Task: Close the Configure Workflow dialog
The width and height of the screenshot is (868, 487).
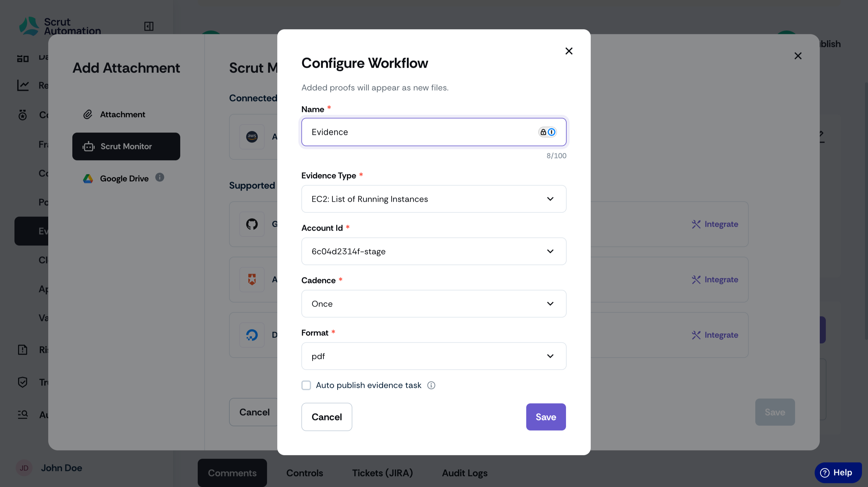Action: 569,51
